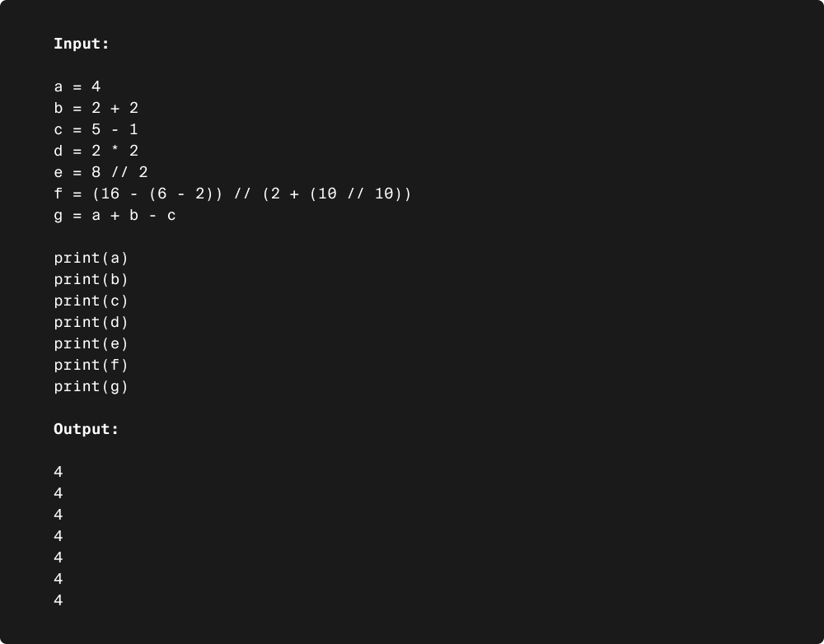This screenshot has height=644, width=824.
Task: Click the print(f) statement
Action: point(91,365)
